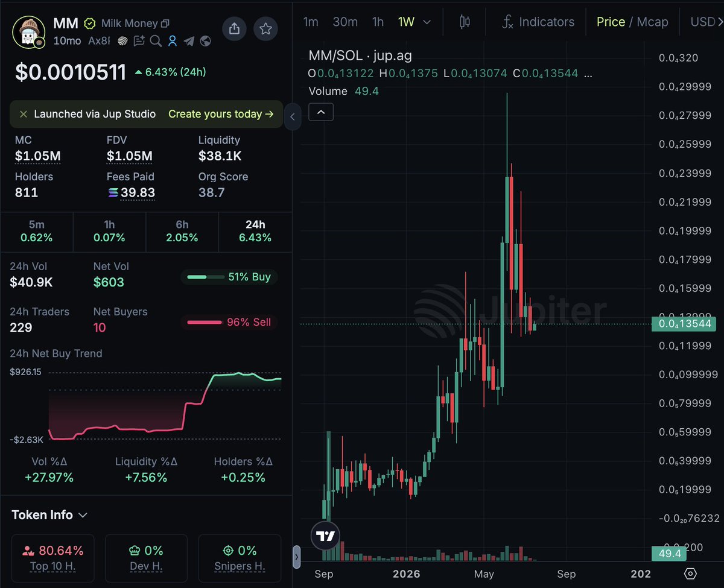Viewport: 724px width, 588px height.
Task: Open the Indicators menu
Action: pyautogui.click(x=538, y=22)
